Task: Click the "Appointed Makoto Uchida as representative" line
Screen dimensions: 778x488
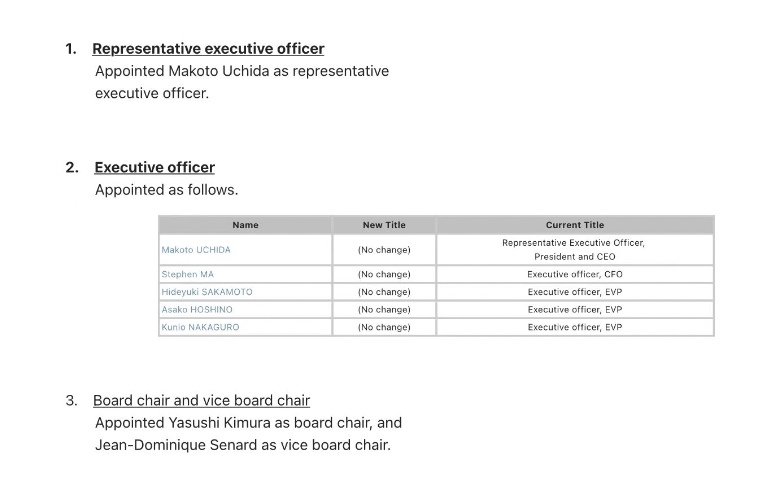Action: 242,71
